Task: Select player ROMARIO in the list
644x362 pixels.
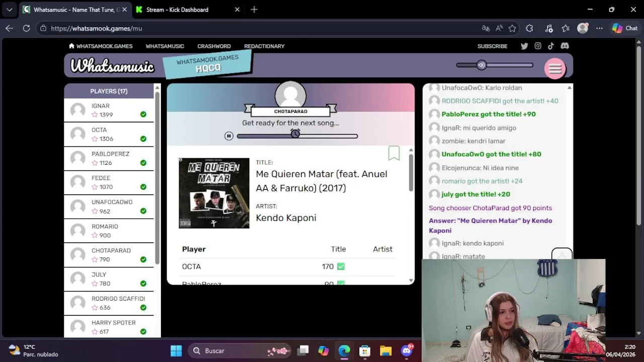Action: point(109,231)
